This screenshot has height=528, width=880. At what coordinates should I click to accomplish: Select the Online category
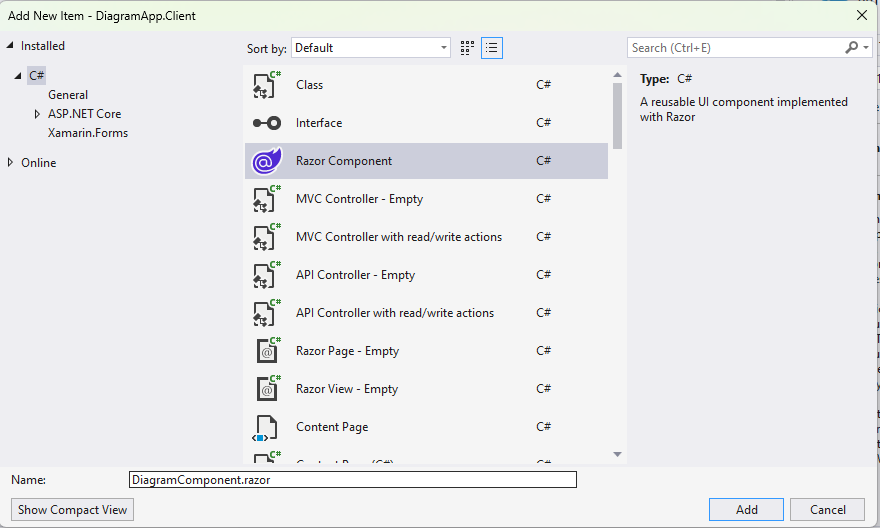[39, 163]
